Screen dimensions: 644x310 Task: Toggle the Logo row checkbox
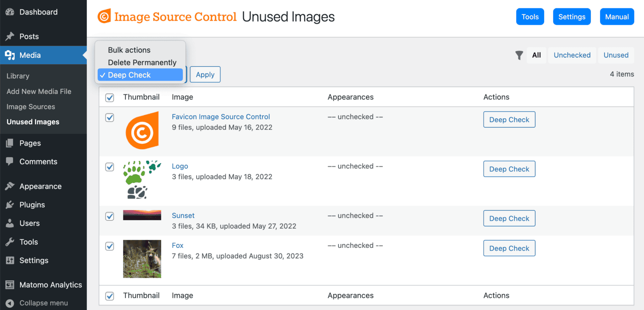(109, 167)
